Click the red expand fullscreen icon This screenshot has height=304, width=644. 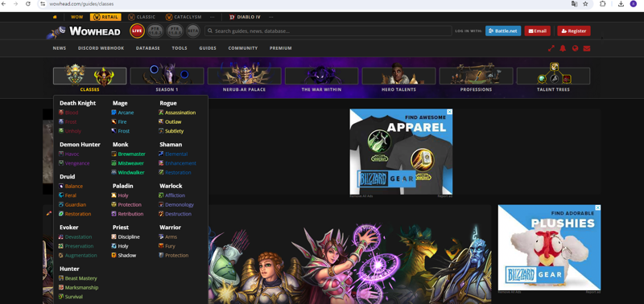(x=551, y=48)
